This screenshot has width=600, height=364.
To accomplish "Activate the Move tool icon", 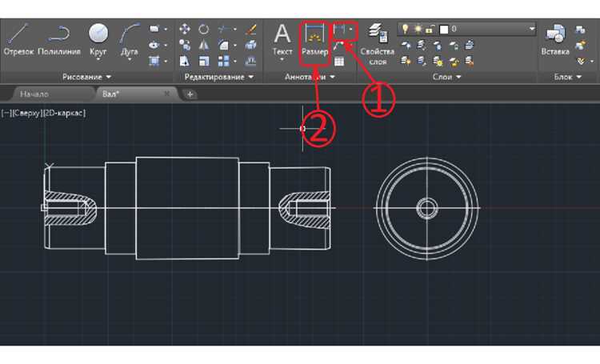I will [x=185, y=29].
